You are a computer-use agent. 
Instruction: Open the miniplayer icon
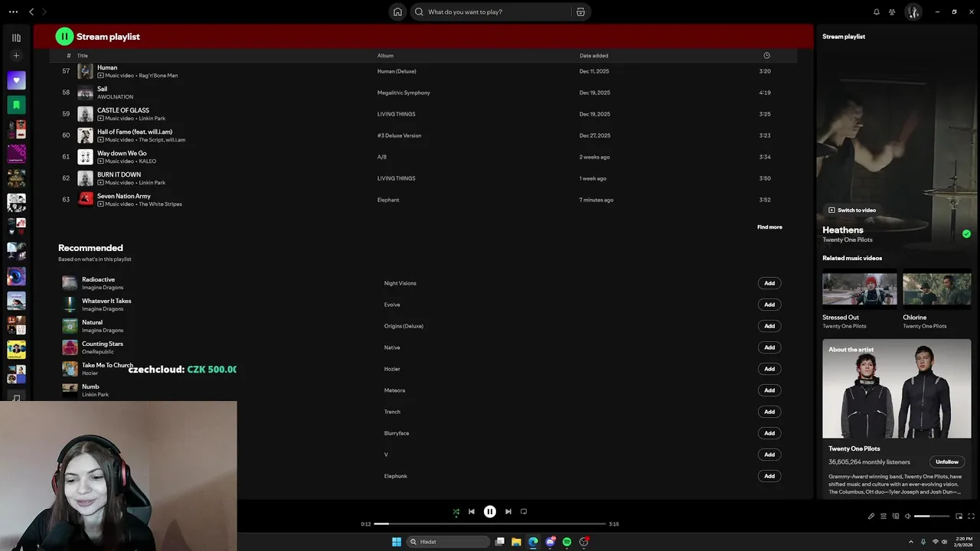(x=959, y=516)
